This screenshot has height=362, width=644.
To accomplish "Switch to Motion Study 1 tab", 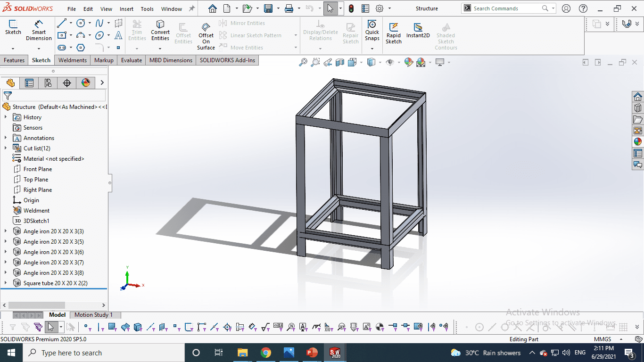I will coord(93,315).
